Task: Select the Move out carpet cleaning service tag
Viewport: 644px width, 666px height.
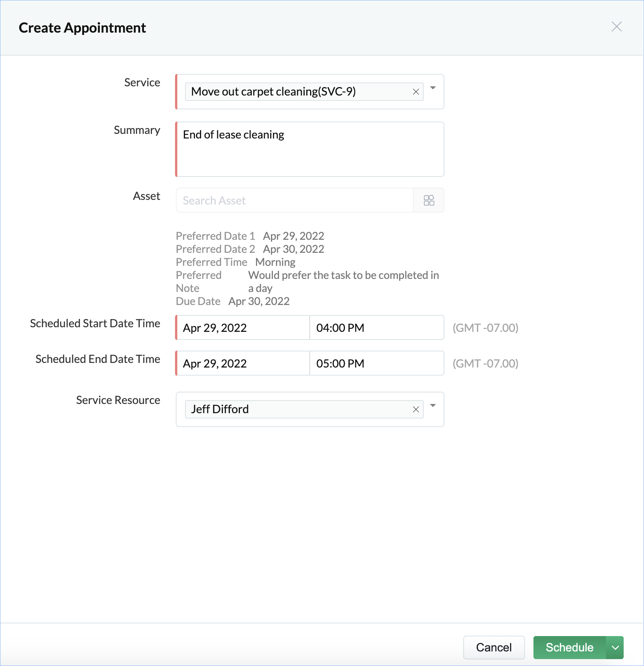Action: tap(273, 92)
